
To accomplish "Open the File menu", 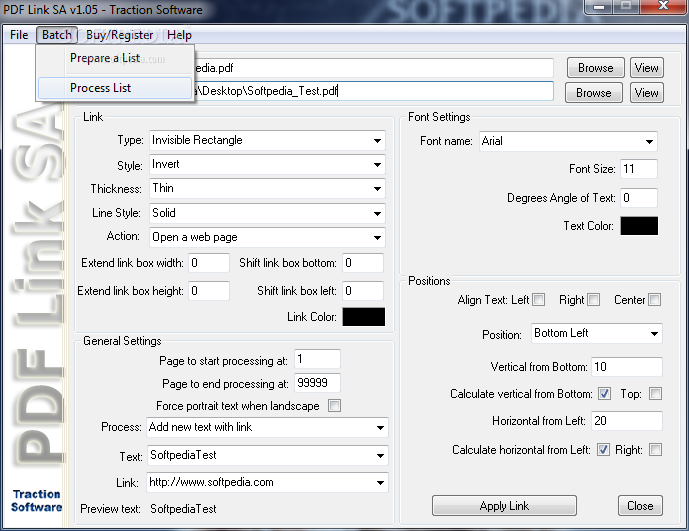I will point(19,35).
